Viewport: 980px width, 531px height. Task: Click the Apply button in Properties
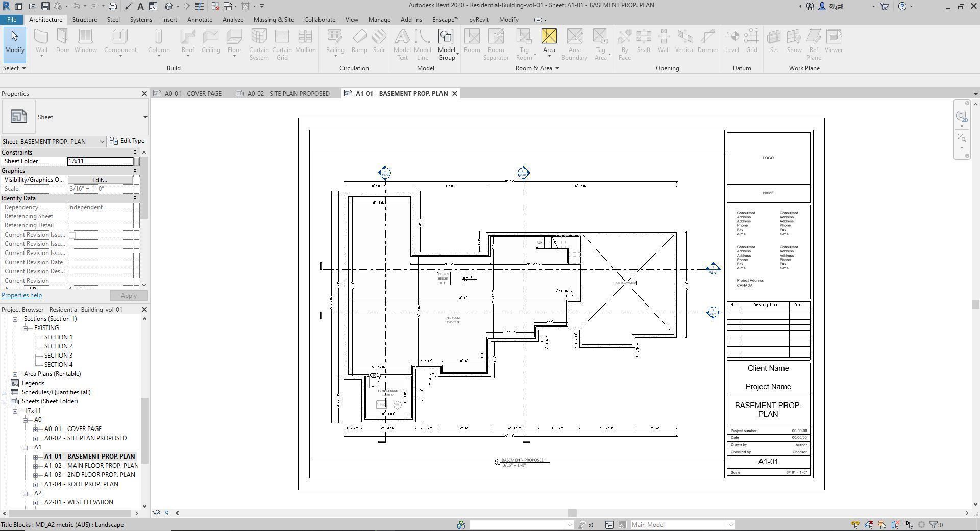point(129,296)
